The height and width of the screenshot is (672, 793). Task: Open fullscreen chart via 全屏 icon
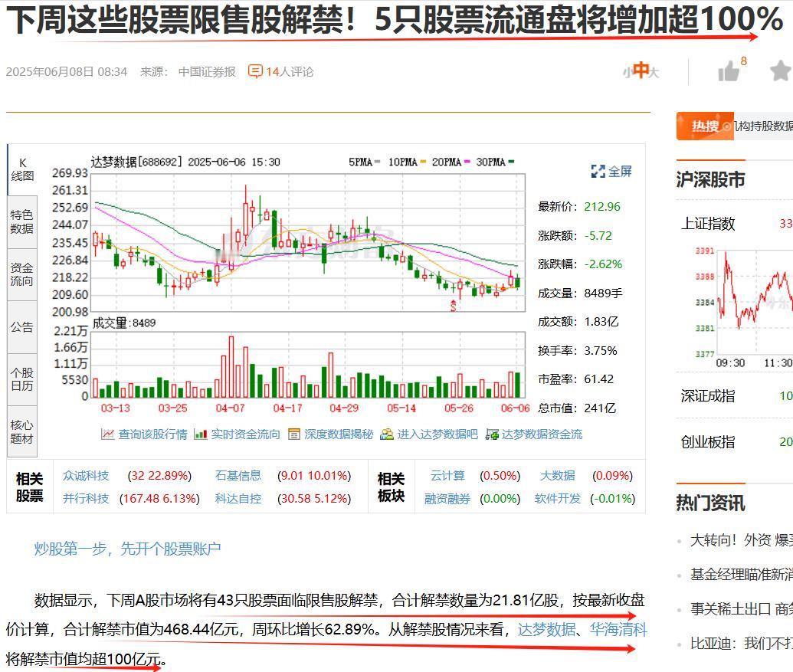598,172
